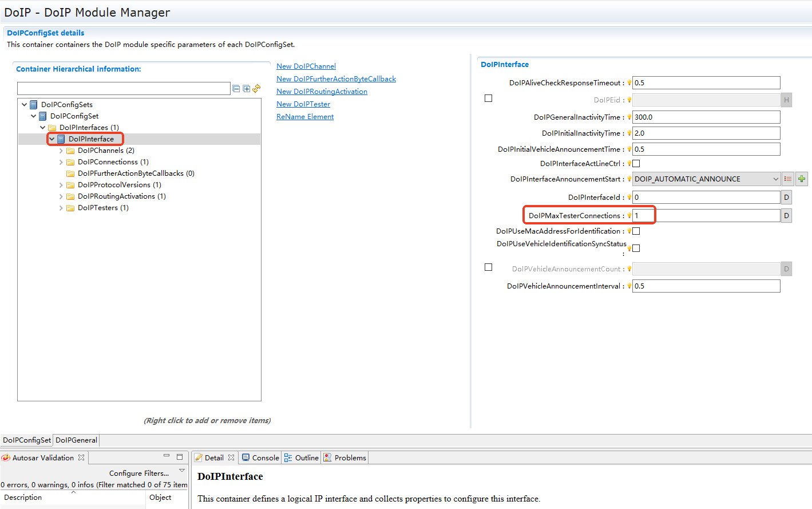Switch to the DoIPGeneral tab
The height and width of the screenshot is (509, 812).
point(76,440)
